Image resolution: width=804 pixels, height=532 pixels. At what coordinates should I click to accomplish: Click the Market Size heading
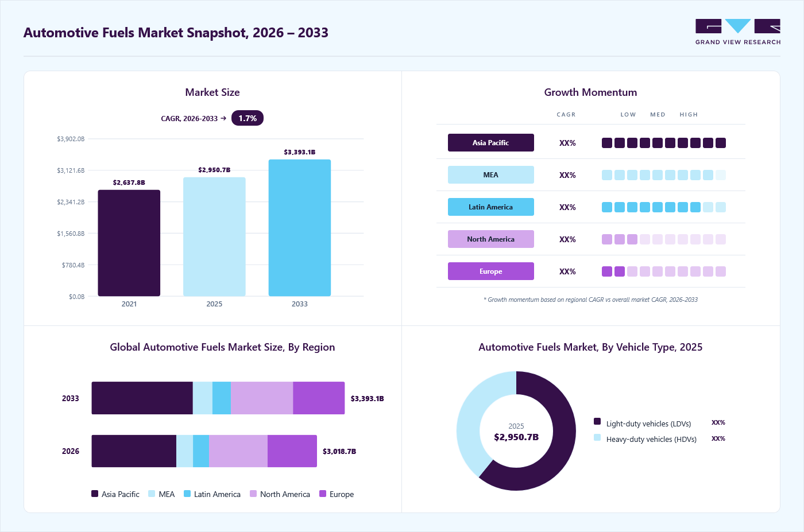[x=212, y=92]
